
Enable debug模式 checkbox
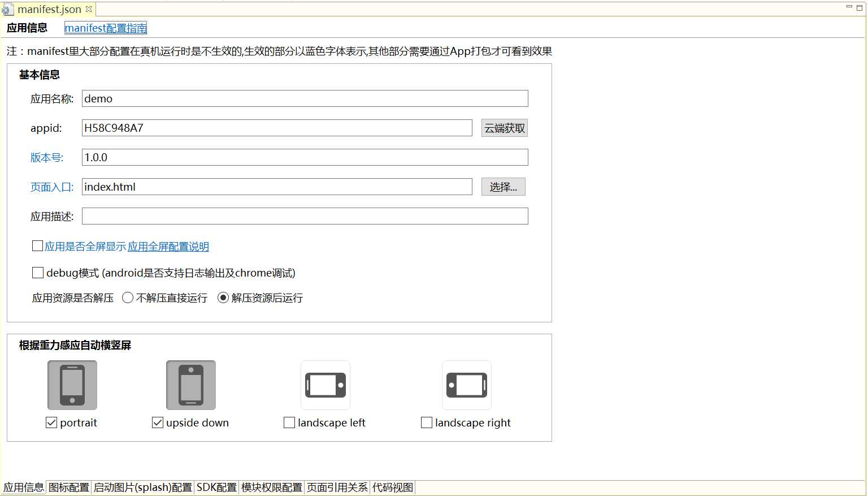click(x=38, y=273)
